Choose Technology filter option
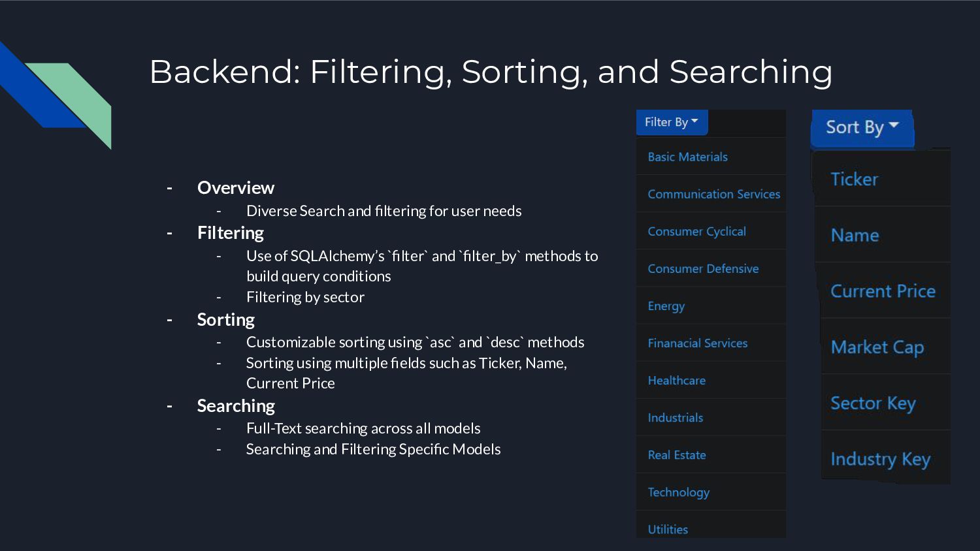This screenshot has width=980, height=551. [x=711, y=492]
